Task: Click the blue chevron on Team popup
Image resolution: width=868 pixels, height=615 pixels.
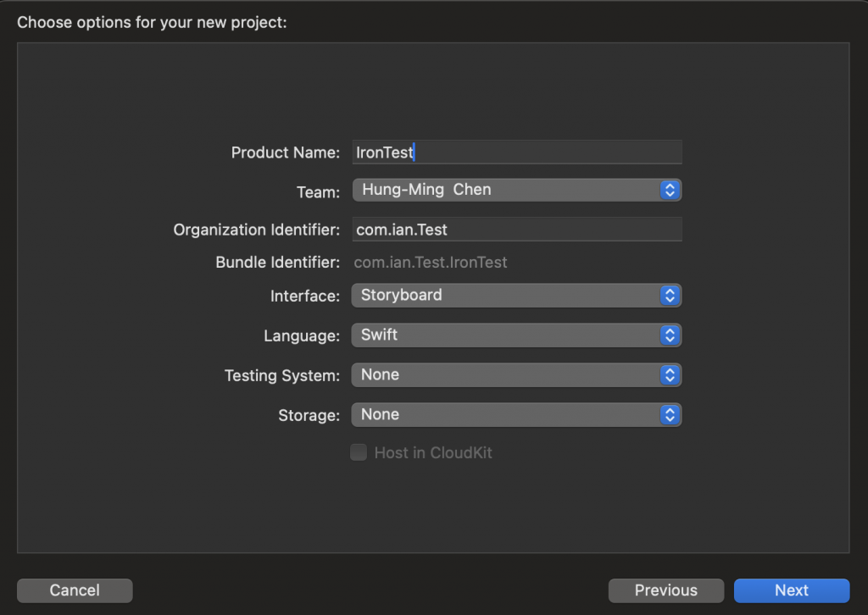Action: [x=670, y=190]
